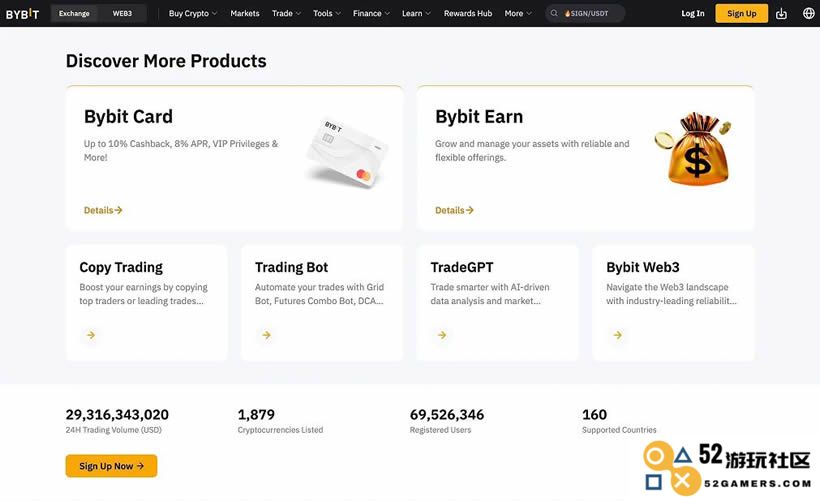The image size is (820, 501).
Task: Click the search magnifier icon
Action: tap(554, 14)
